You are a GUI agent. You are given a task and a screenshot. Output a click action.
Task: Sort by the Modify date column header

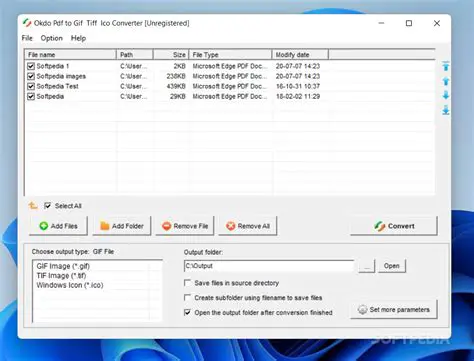tap(300, 55)
